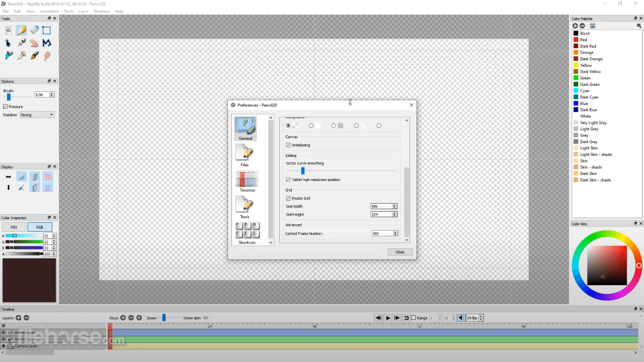Increase Cached Frame Number value
This screenshot has height=362, width=644.
395,232
